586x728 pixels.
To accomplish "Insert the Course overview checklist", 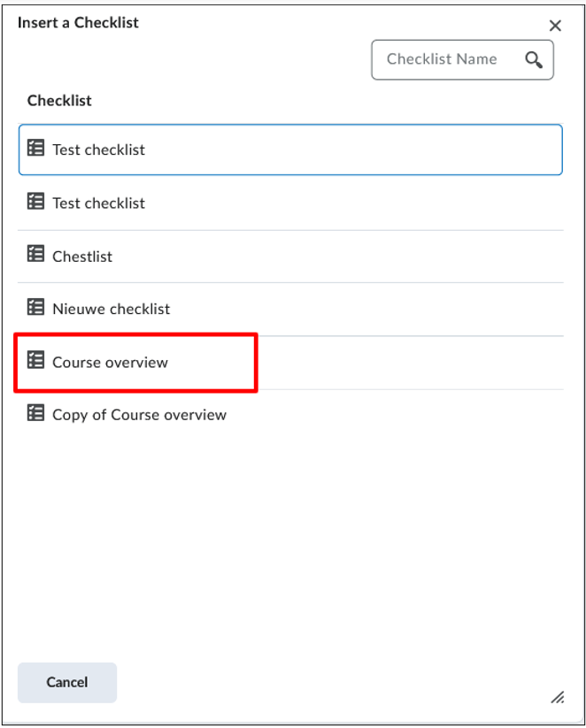I will point(110,362).
